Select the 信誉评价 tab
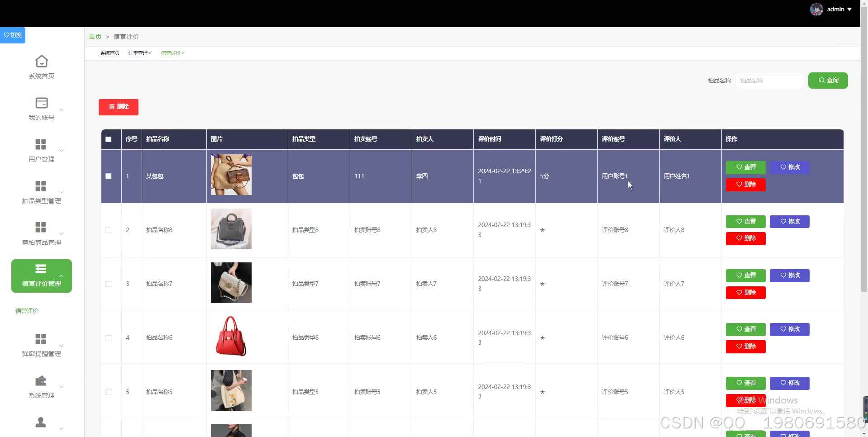Viewport: 868px width, 437px height. tap(171, 53)
